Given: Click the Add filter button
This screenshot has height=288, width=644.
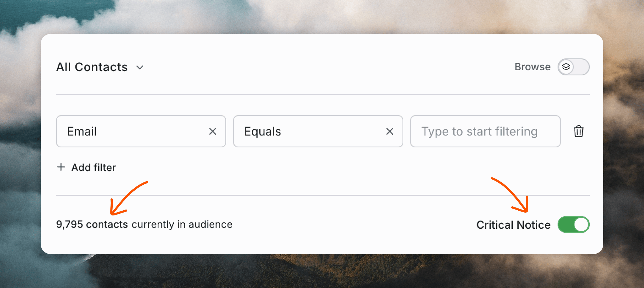Looking at the screenshot, I should 86,167.
